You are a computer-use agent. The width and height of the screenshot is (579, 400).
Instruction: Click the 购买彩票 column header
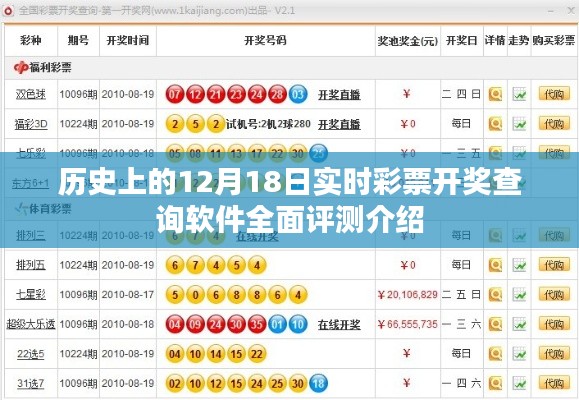pos(554,40)
